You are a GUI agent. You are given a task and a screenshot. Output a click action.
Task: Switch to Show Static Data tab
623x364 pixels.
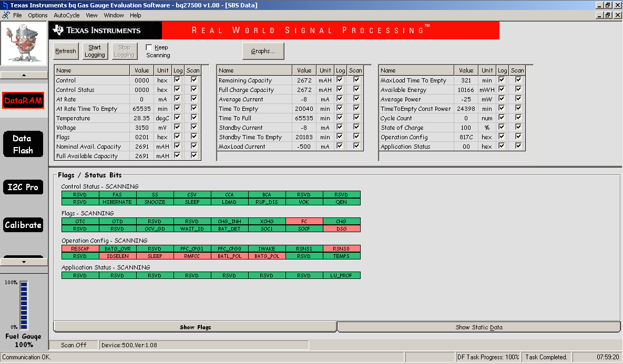pyautogui.click(x=479, y=327)
